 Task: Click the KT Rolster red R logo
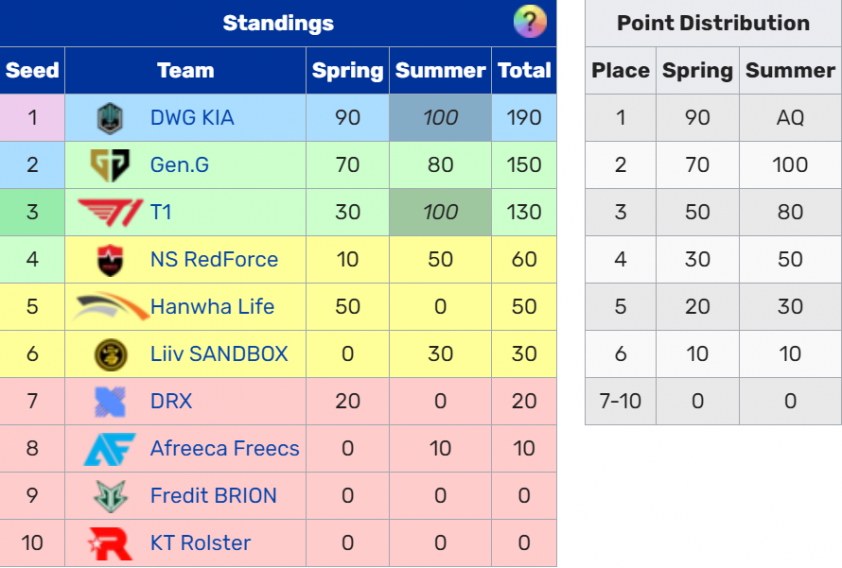click(110, 543)
